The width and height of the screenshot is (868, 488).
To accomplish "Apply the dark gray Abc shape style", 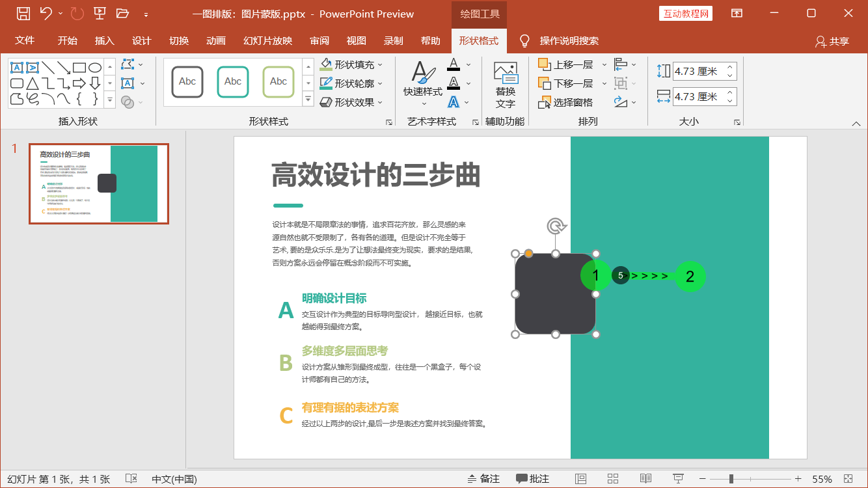I will tap(187, 82).
